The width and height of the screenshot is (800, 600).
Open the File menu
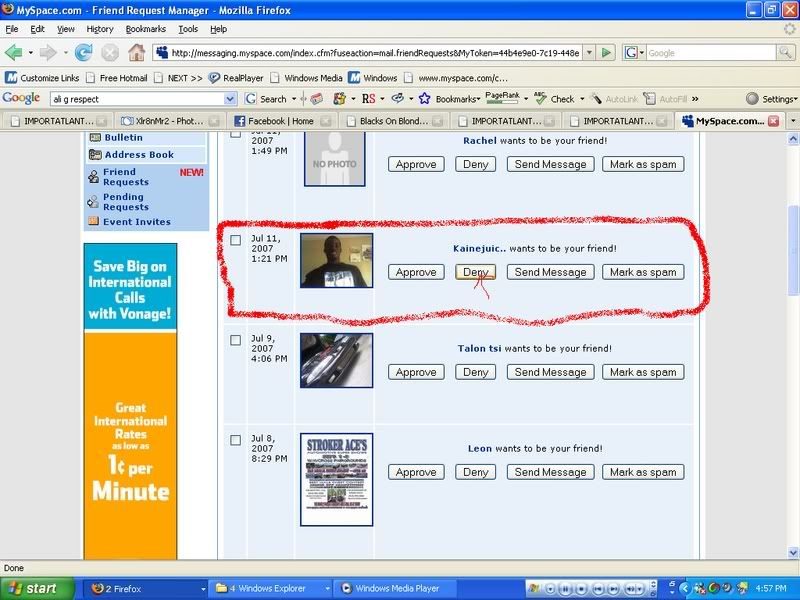tap(11, 29)
